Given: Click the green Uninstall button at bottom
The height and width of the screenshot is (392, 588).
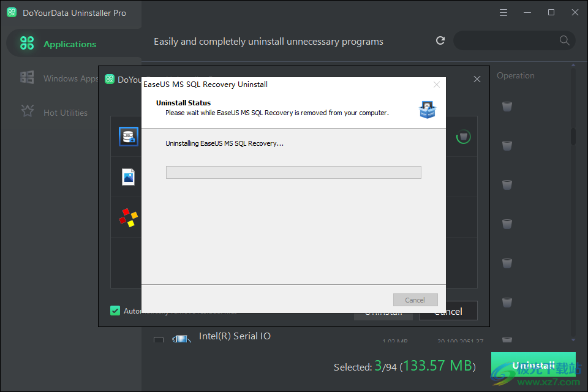Looking at the screenshot, I should (533, 364).
